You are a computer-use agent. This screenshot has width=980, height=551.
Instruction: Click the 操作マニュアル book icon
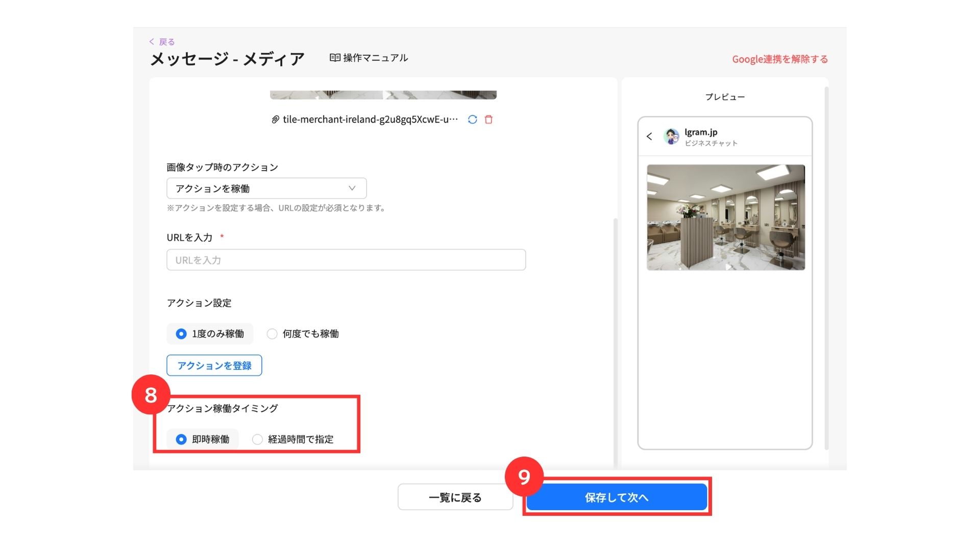coord(335,58)
